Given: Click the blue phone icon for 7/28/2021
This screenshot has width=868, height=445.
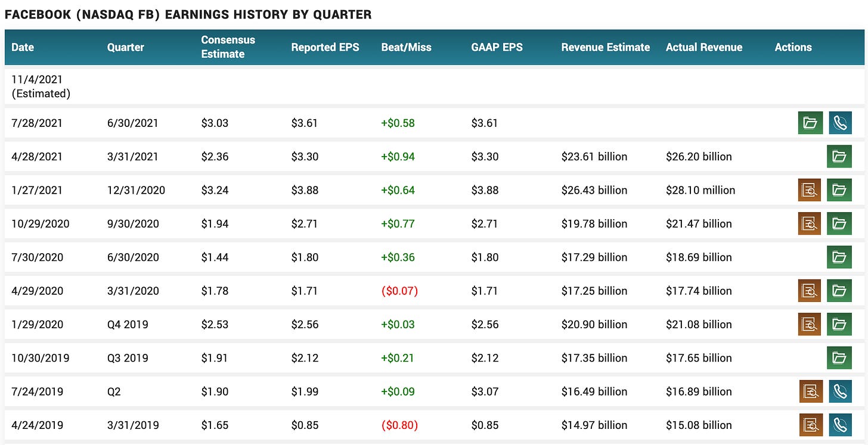Looking at the screenshot, I should [x=840, y=123].
